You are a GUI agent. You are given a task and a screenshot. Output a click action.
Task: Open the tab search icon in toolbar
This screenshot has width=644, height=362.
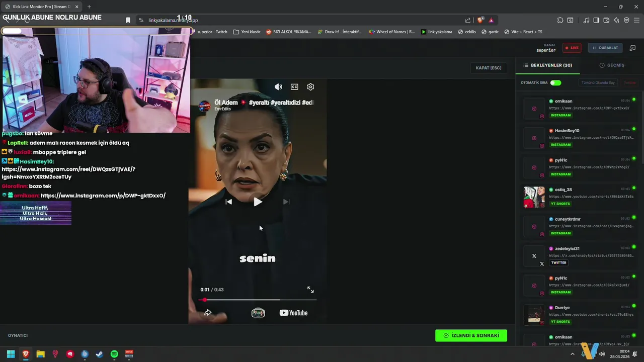(x=570, y=20)
